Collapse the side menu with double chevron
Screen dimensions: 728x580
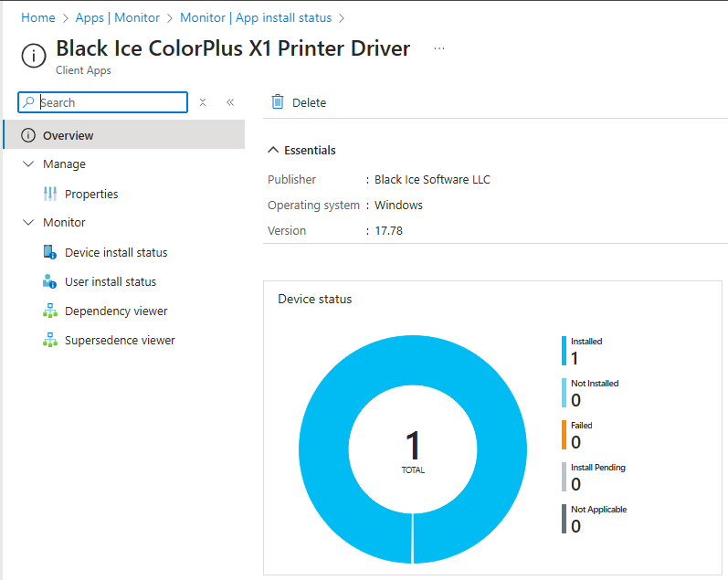(x=230, y=102)
